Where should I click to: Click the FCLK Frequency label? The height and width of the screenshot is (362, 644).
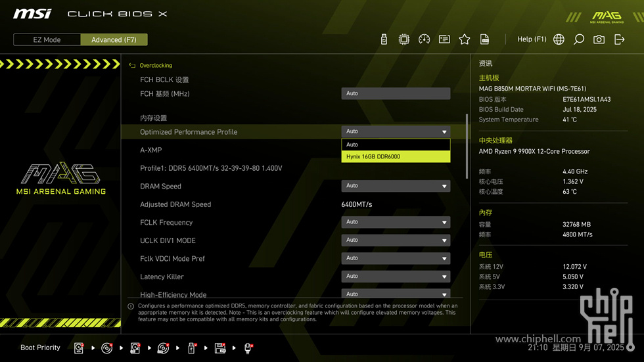click(x=166, y=223)
